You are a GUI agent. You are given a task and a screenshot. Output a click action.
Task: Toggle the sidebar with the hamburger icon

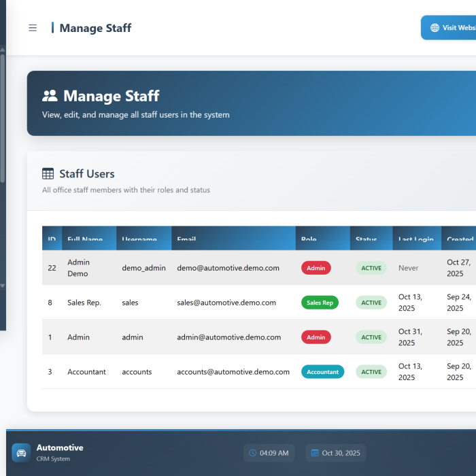click(x=33, y=28)
